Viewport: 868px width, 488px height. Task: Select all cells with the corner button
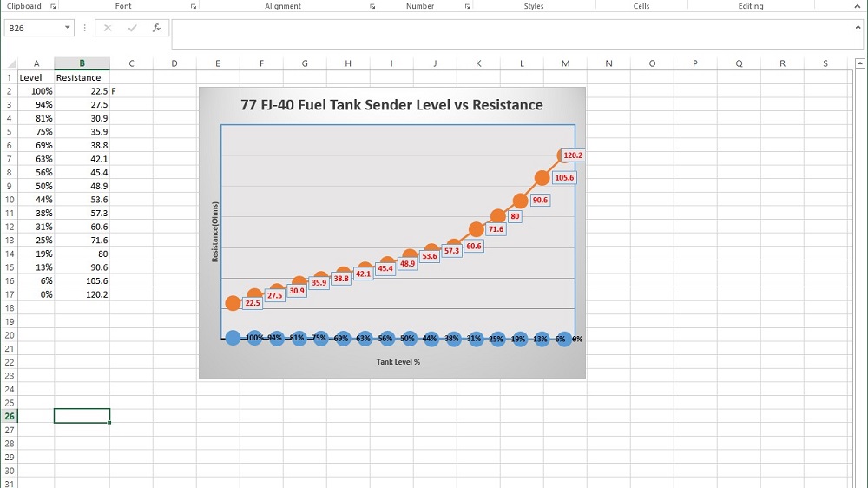pos(9,63)
